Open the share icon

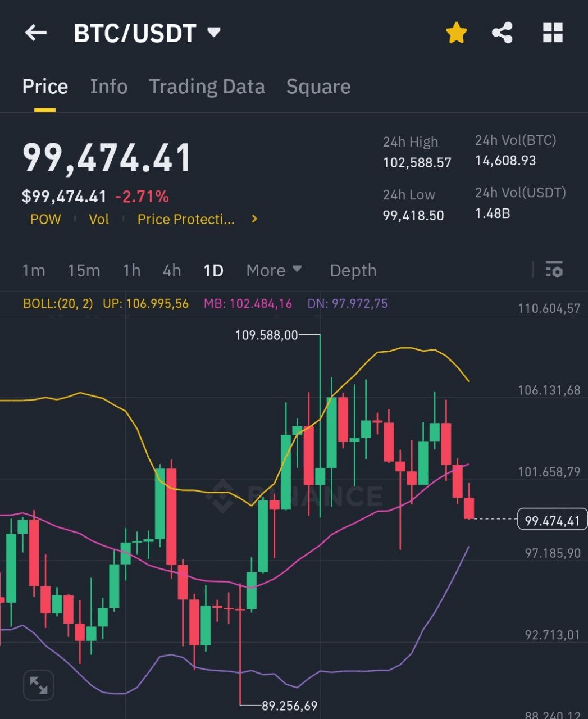[502, 33]
